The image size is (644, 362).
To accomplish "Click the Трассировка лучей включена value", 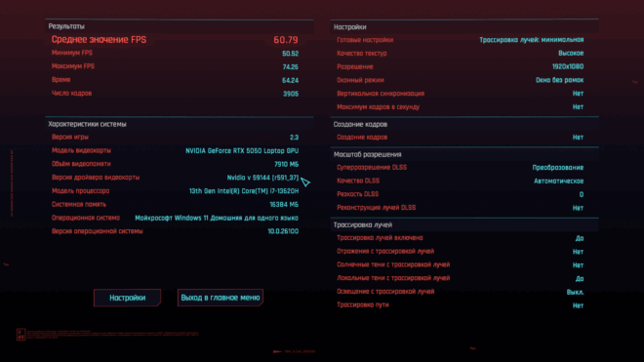I will 580,238.
